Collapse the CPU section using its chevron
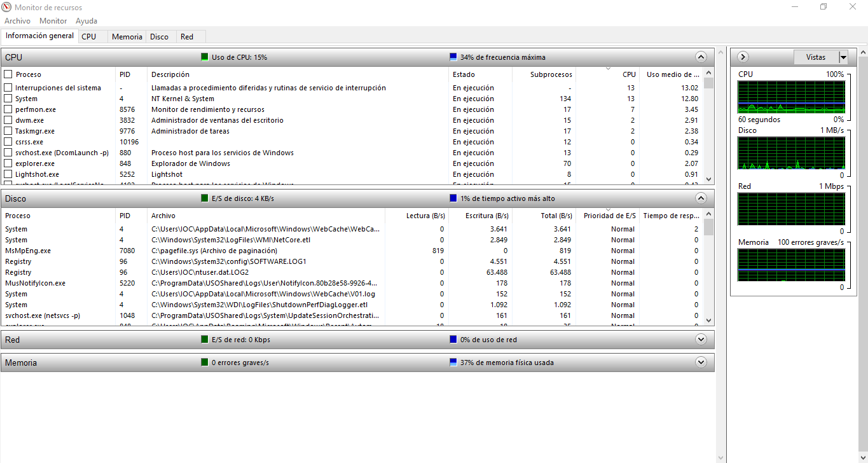This screenshot has height=463, width=868. (701, 57)
